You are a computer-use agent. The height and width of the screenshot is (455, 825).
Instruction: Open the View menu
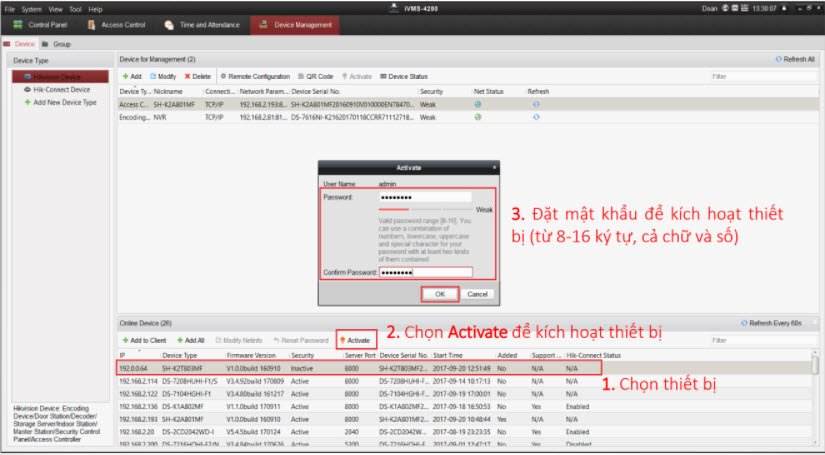pos(55,9)
